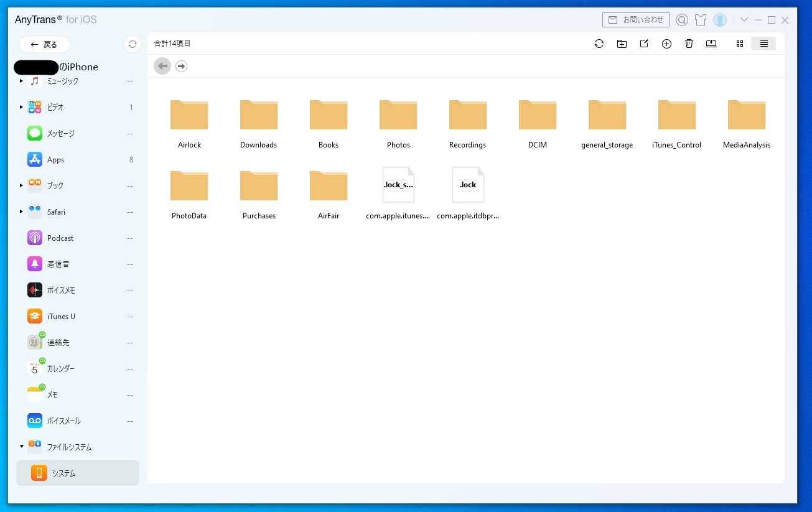
Task: Open the お問い合わせ contact button
Action: tap(636, 20)
